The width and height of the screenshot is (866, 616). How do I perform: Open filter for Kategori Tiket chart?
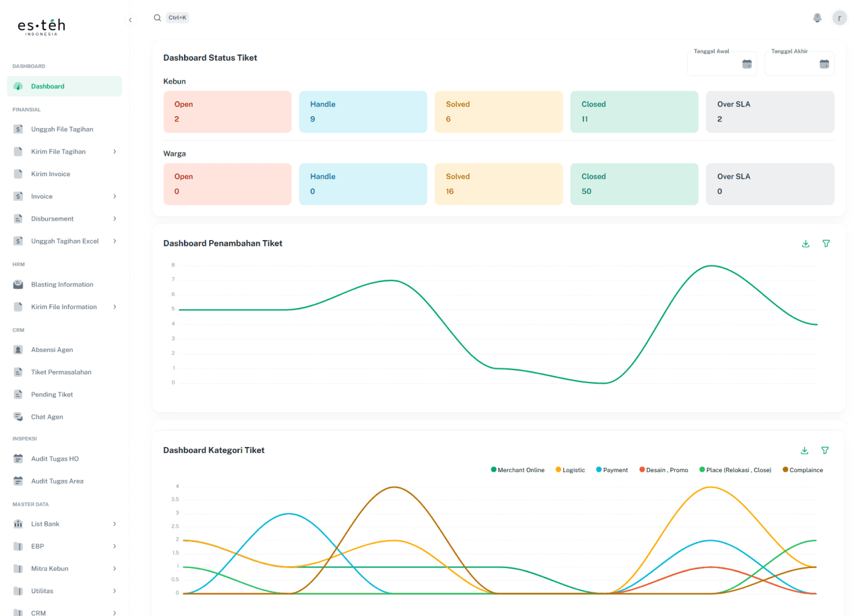pos(825,451)
